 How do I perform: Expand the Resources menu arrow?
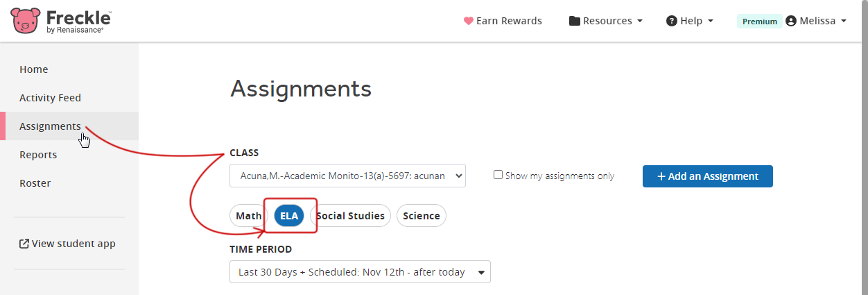639,21
